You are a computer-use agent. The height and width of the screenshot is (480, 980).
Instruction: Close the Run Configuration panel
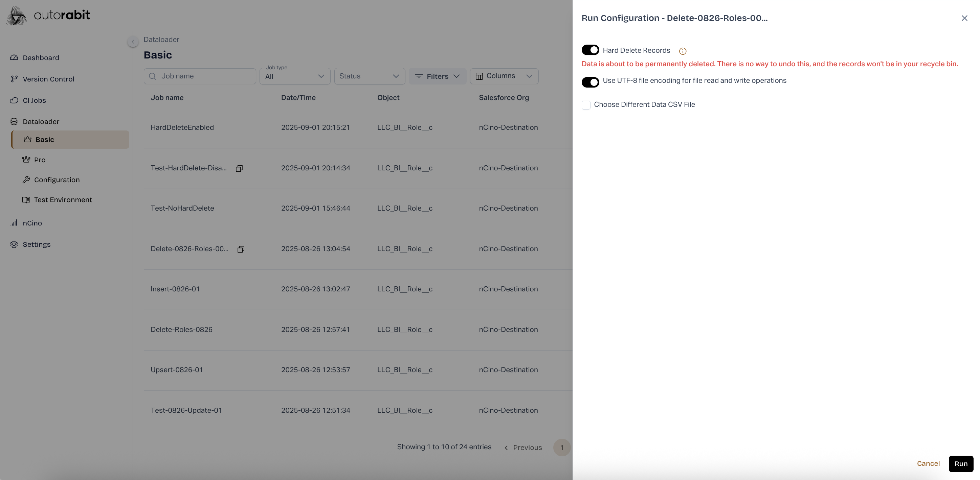964,18
